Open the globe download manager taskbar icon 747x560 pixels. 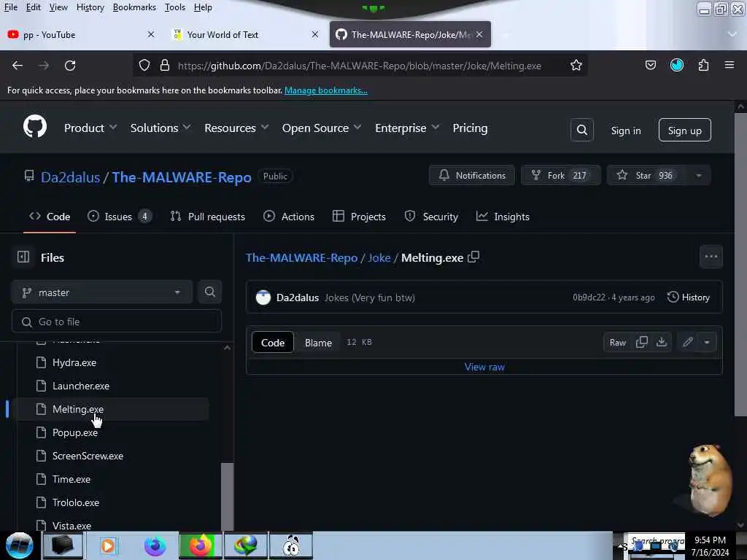pos(245,545)
